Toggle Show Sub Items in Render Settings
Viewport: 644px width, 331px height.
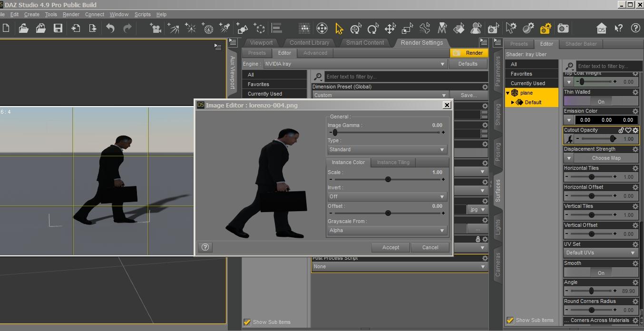[x=247, y=322]
